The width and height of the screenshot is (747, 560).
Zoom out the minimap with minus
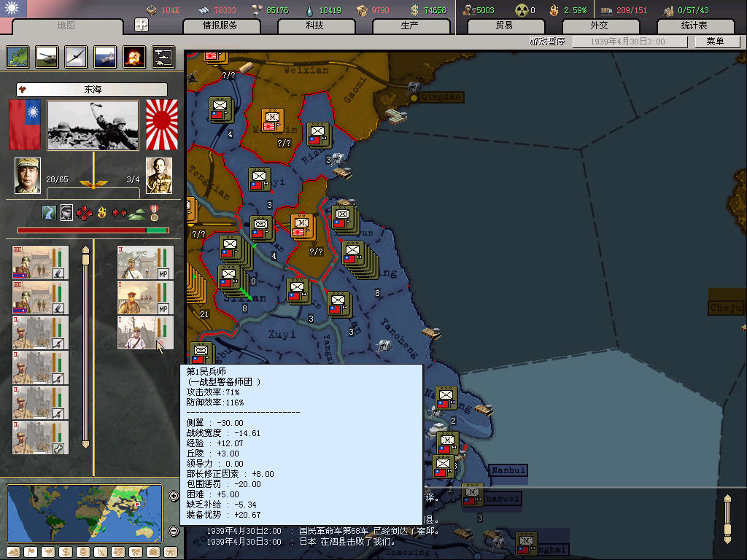(174, 531)
